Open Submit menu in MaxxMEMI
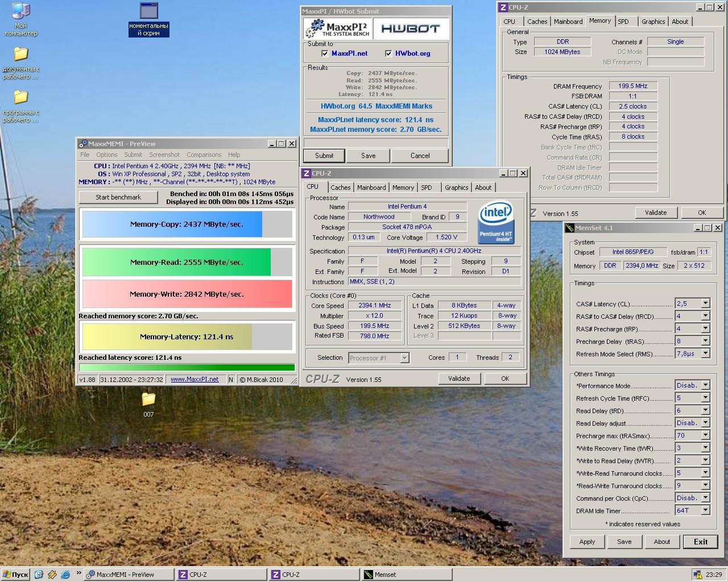 pos(133,155)
